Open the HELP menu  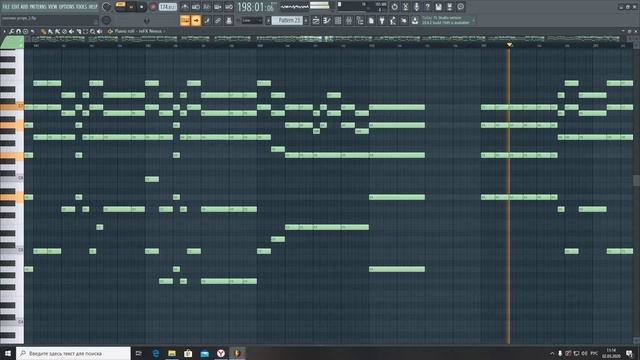[93, 7]
